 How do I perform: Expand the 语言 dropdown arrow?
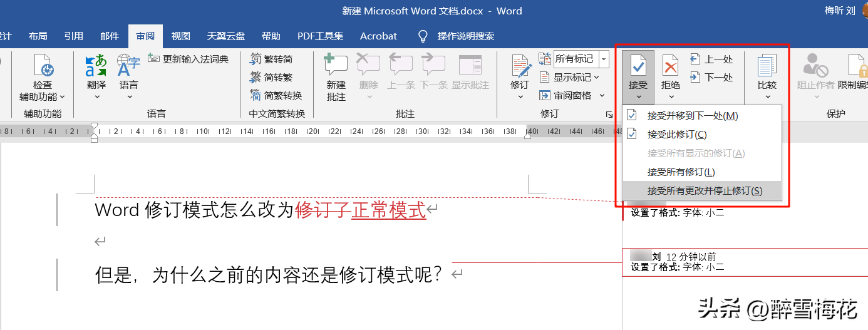[130, 97]
